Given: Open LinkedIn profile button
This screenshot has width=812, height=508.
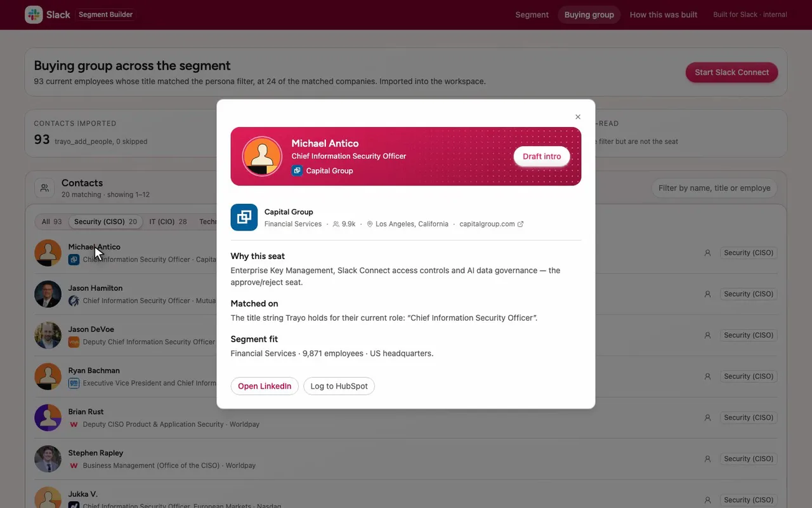Looking at the screenshot, I should [x=265, y=386].
